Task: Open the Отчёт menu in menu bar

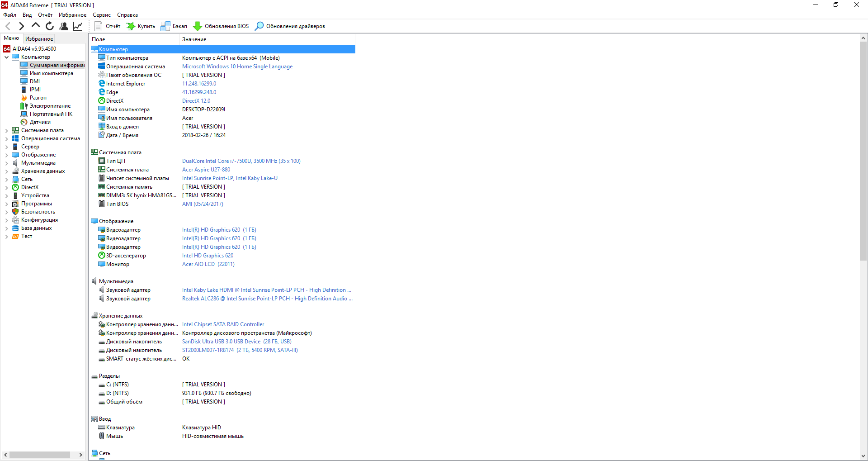Action: [45, 15]
